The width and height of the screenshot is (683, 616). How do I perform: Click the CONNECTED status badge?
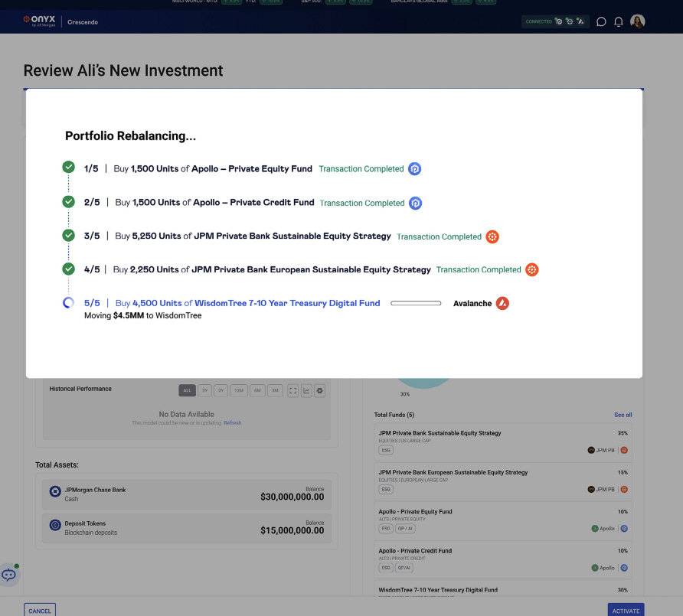click(555, 21)
